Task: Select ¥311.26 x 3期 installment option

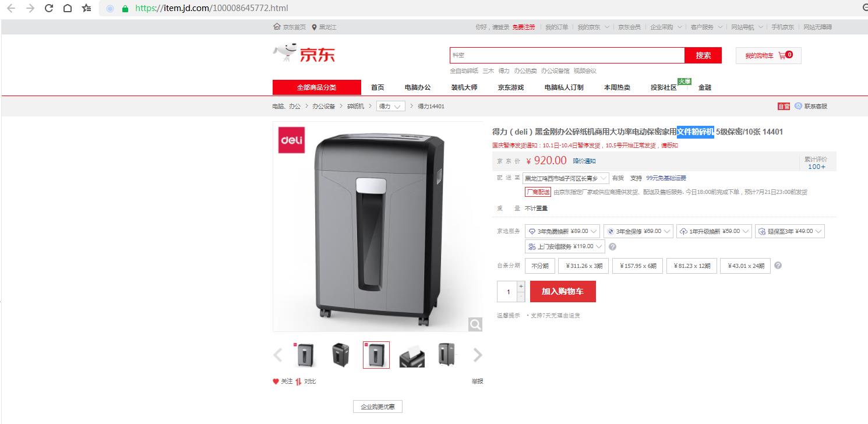Action: pyautogui.click(x=584, y=266)
